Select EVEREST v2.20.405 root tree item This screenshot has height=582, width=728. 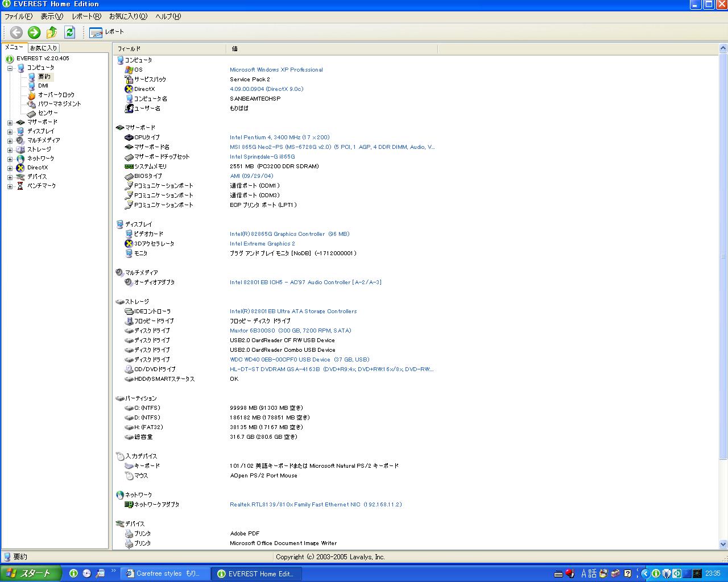[43, 59]
